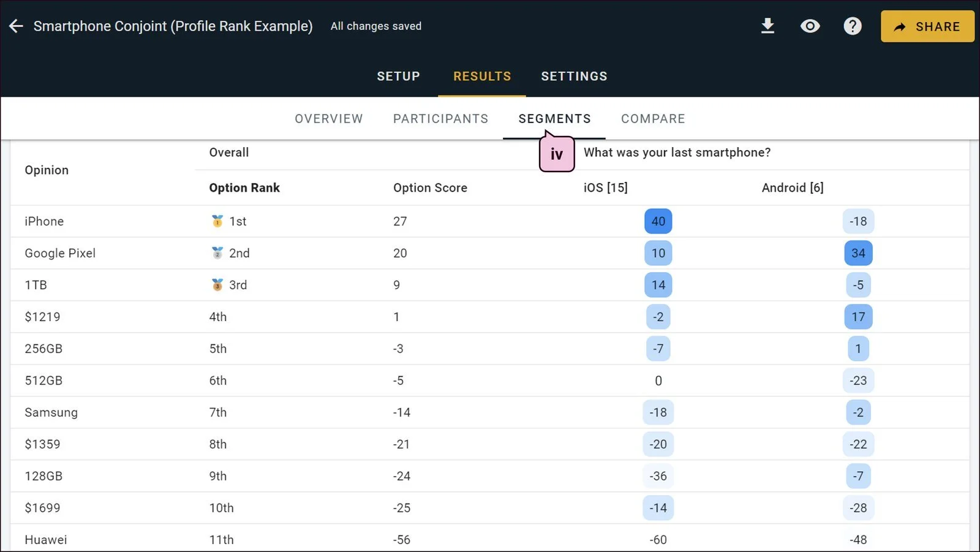Screen dimensions: 980x552
Task: Click the gold medal icon beside 1st
Action: (x=217, y=221)
